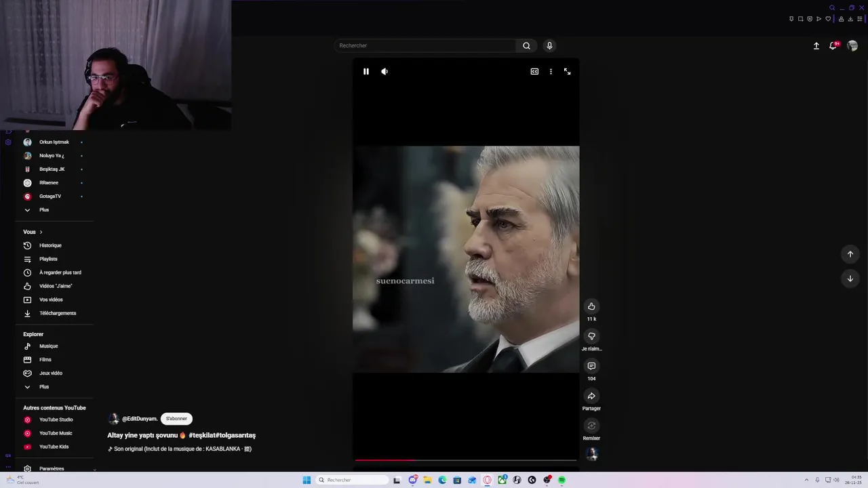Open Microsoft Edge from taskbar
This screenshot has height=488, width=868.
[442, 480]
